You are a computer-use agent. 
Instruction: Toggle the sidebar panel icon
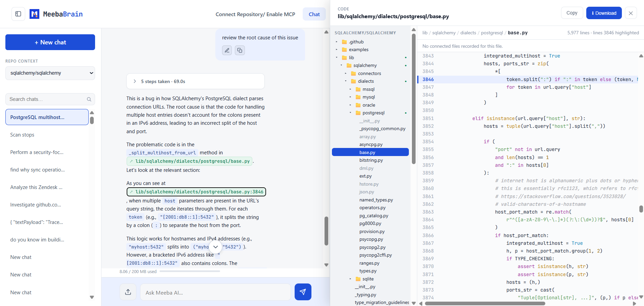[x=18, y=14]
